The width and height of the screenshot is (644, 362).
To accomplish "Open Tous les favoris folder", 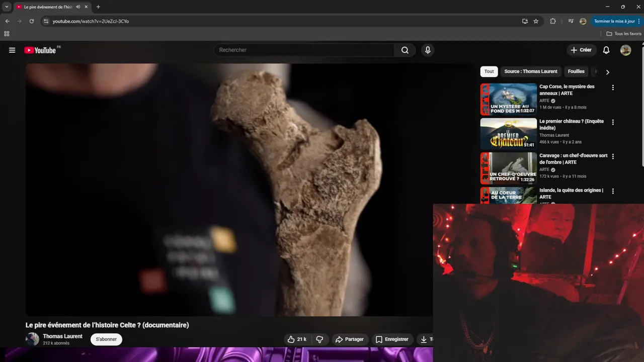I will coord(624,34).
